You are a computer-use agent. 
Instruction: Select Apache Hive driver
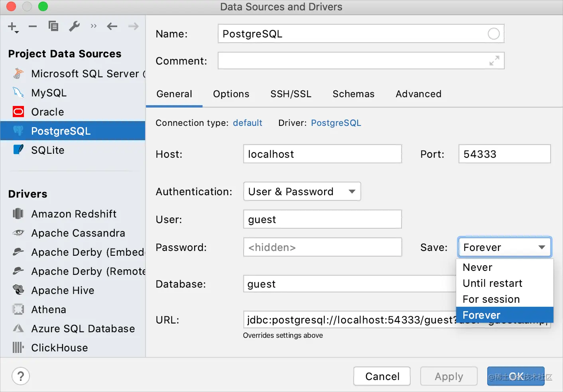(73, 290)
